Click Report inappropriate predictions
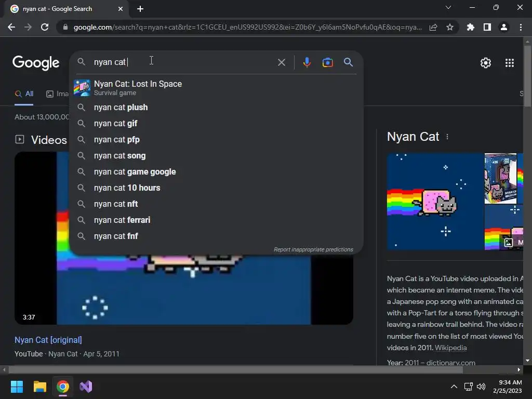This screenshot has width=532, height=399. [313, 249]
